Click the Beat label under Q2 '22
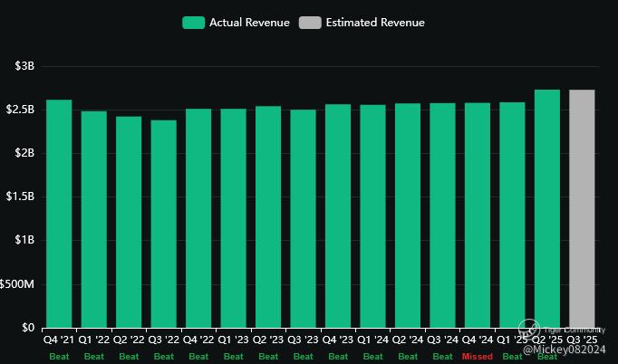Image resolution: width=618 pixels, height=364 pixels. tap(129, 357)
